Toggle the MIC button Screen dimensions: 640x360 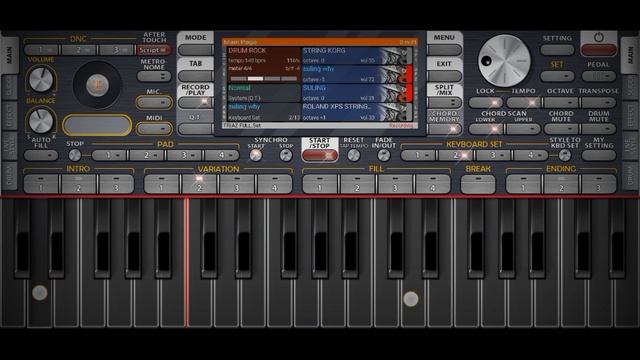(154, 102)
